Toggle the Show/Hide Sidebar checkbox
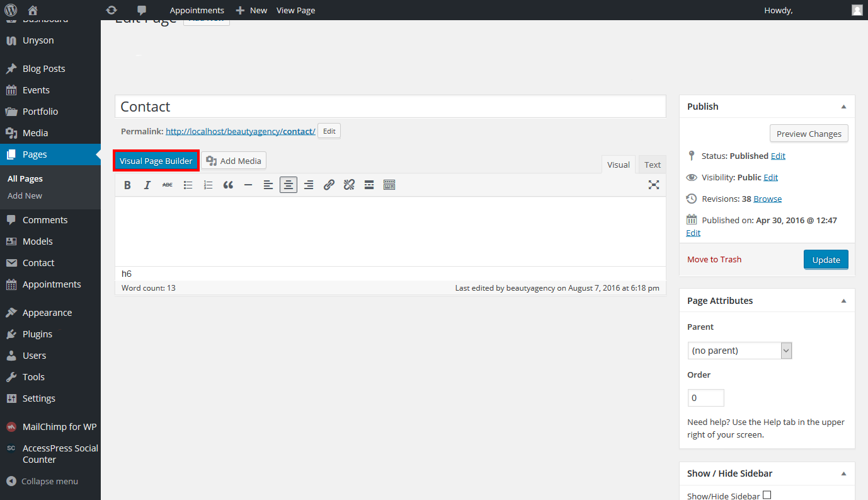 (x=767, y=495)
